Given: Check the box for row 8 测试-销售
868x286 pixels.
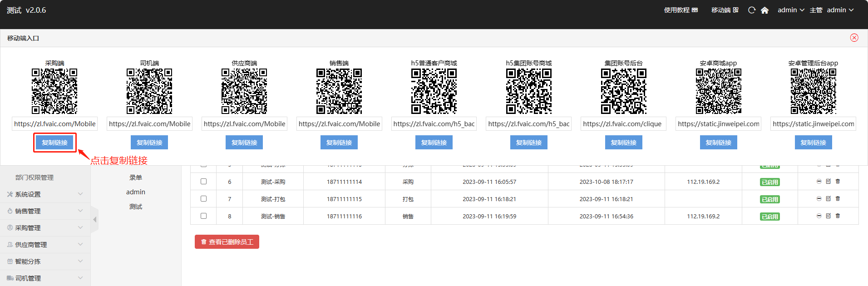Looking at the screenshot, I should coord(203,216).
